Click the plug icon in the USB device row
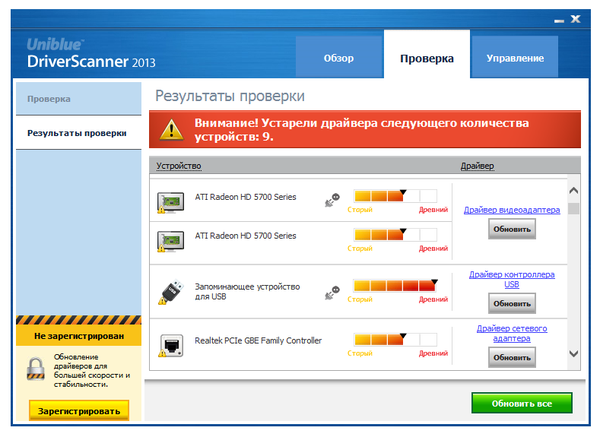The image size is (600, 437). coord(332,293)
